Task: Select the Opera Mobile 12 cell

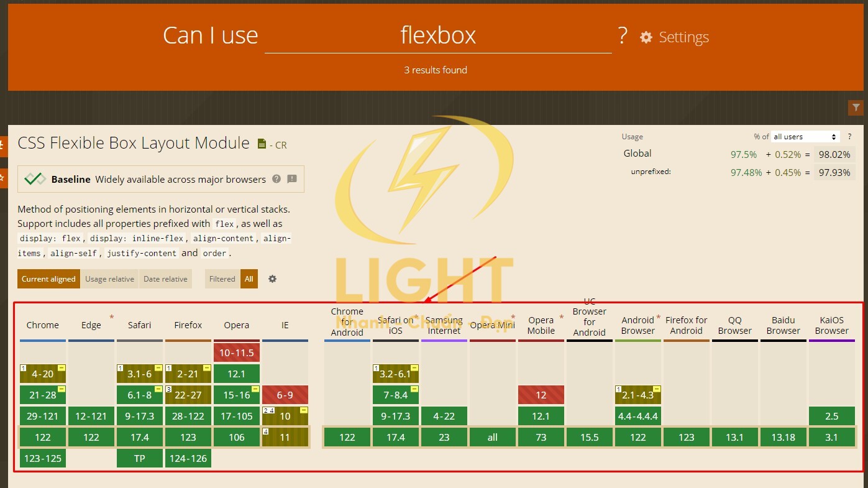Action: [541, 395]
